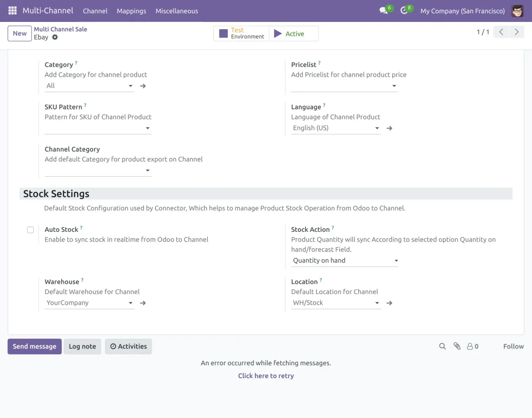Toggle the Active status button
The height and width of the screenshot is (418, 532).
click(293, 34)
